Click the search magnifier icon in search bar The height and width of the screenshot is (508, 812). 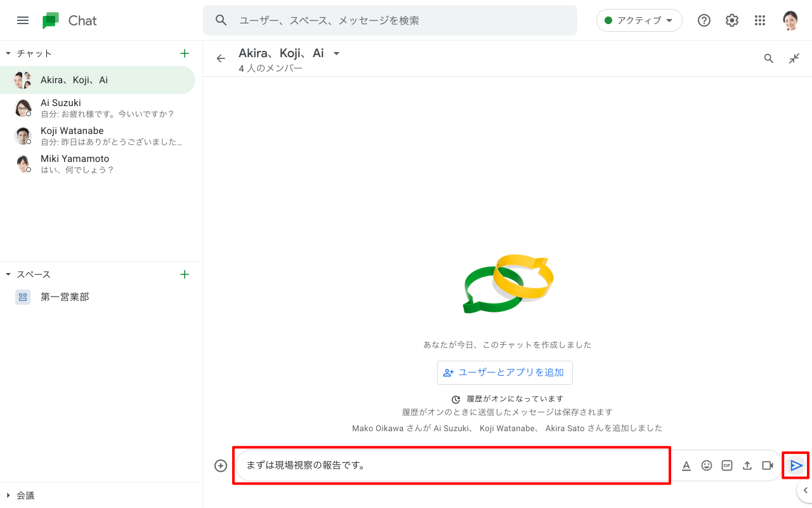coord(221,20)
